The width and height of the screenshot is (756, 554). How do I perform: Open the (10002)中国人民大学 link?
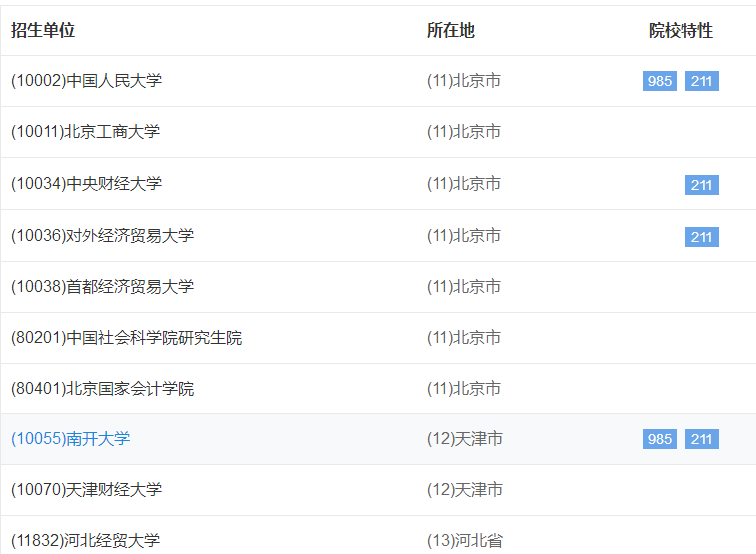tap(86, 81)
